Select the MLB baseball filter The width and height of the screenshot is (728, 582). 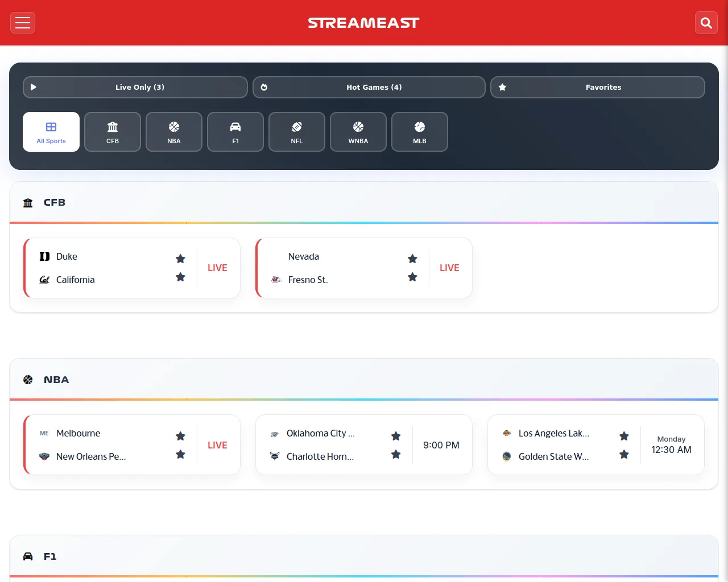point(420,132)
